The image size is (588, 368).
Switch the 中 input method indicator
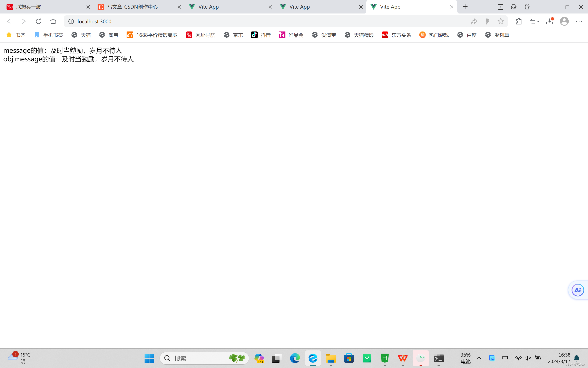click(505, 358)
